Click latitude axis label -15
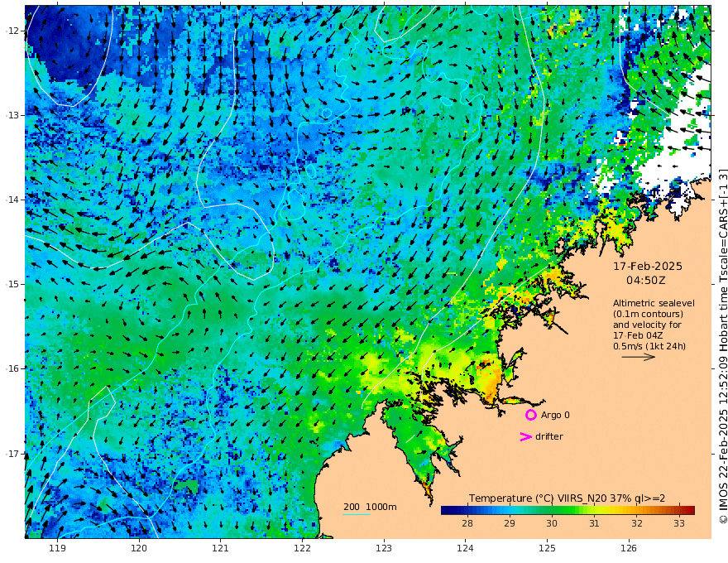The height and width of the screenshot is (563, 728). coord(12,284)
